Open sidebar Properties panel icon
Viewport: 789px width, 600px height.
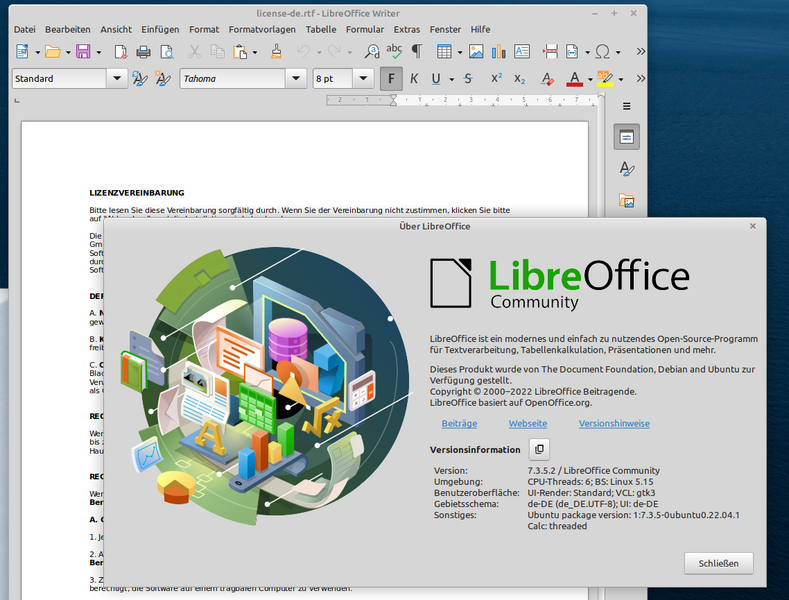pos(626,137)
